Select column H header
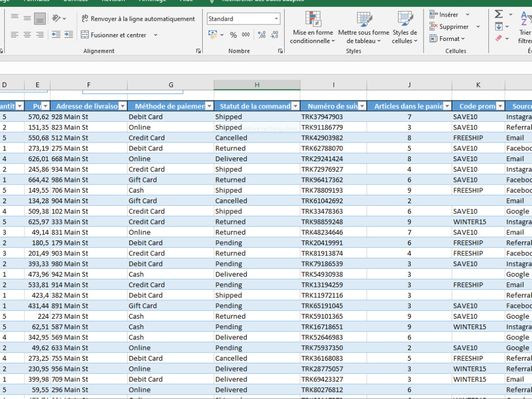 [257, 85]
